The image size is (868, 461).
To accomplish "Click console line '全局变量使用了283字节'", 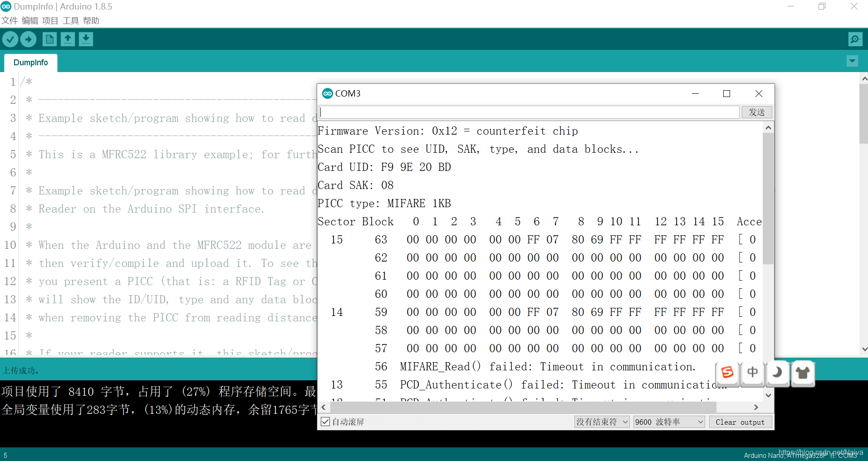I will click(158, 410).
